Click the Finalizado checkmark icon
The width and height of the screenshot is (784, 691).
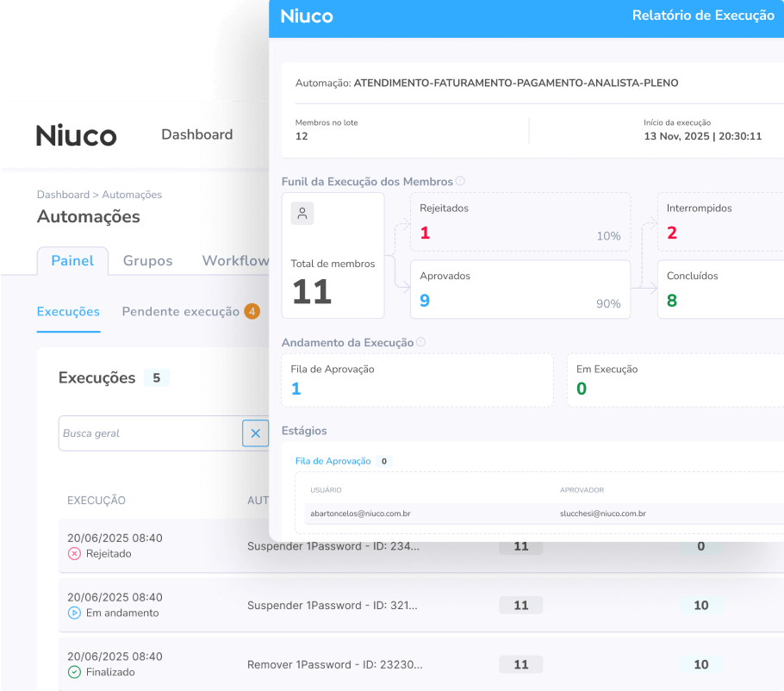pyautogui.click(x=74, y=672)
